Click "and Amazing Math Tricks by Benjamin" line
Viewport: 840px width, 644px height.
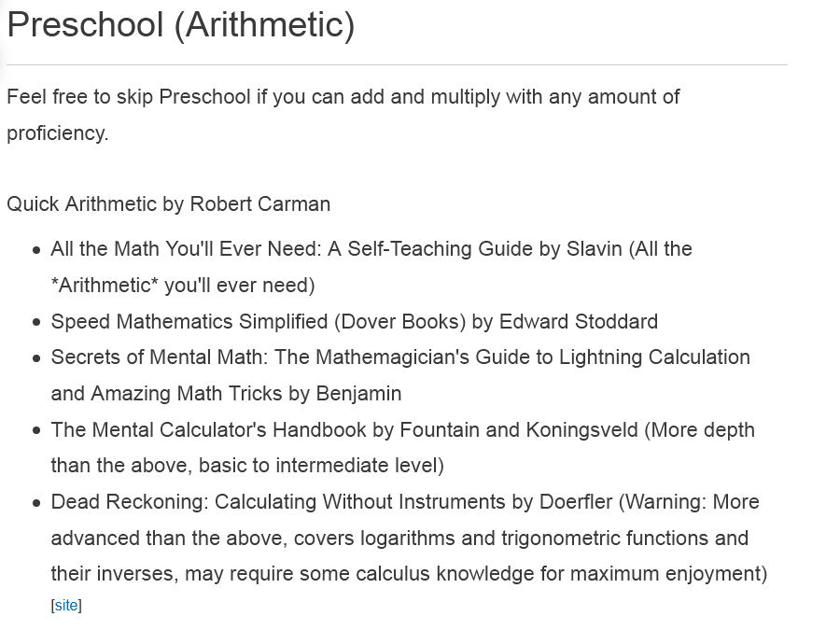point(226,393)
